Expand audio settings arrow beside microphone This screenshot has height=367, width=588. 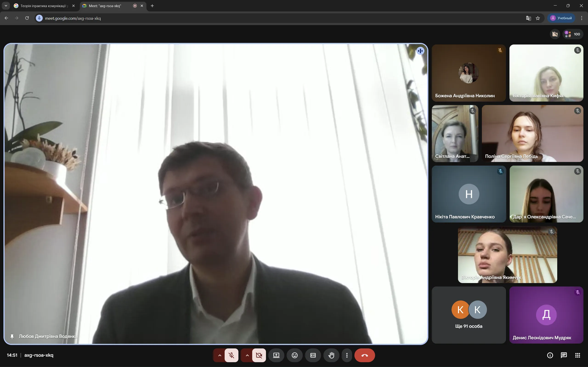coord(219,355)
